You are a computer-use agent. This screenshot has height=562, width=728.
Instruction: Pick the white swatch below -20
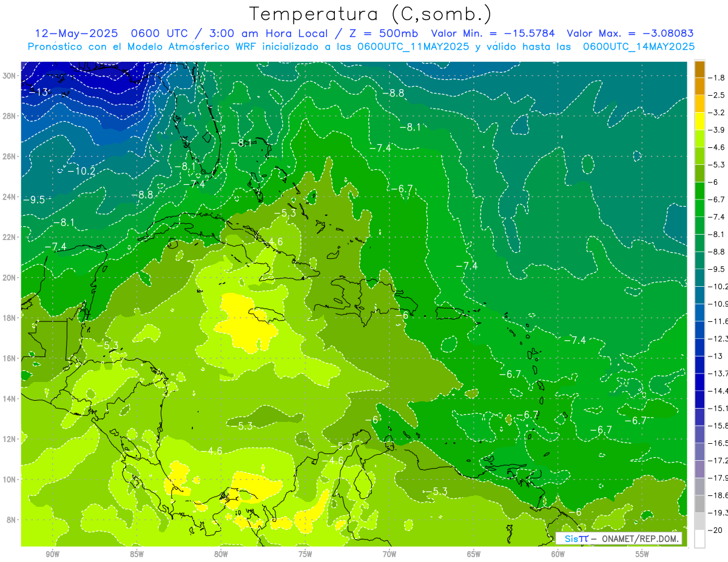(x=699, y=538)
